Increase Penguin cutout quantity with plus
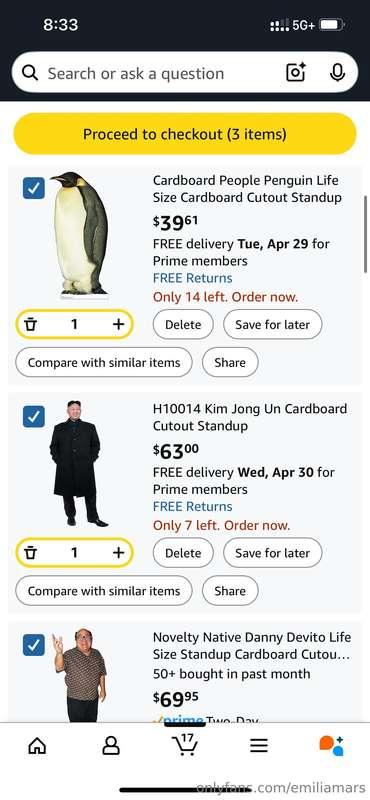This screenshot has height=800, width=370. tap(118, 323)
